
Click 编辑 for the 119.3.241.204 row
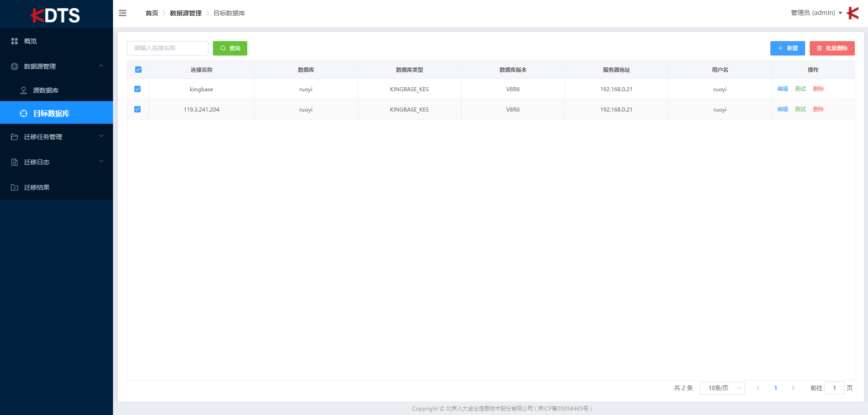783,109
